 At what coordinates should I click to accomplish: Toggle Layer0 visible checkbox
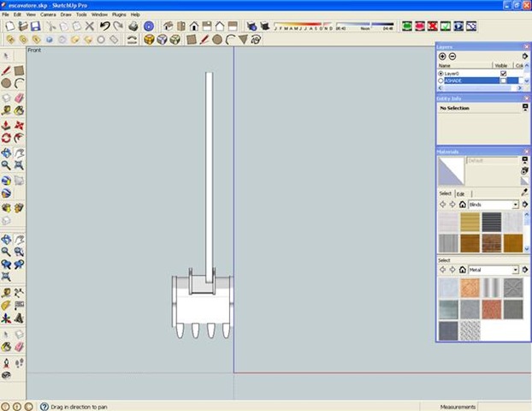pos(503,74)
